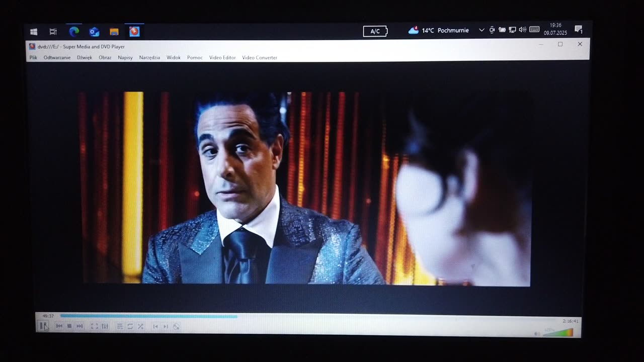Maximize the Super Media Player window
This screenshot has width=644, height=362.
[560, 44]
